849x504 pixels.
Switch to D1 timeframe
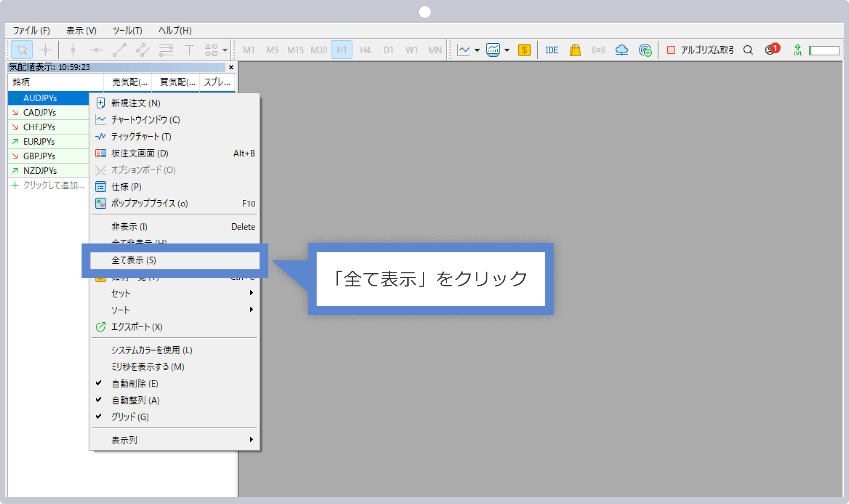388,50
